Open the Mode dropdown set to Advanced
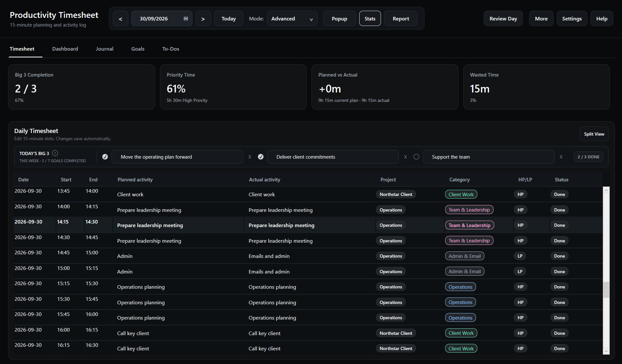 coord(292,18)
